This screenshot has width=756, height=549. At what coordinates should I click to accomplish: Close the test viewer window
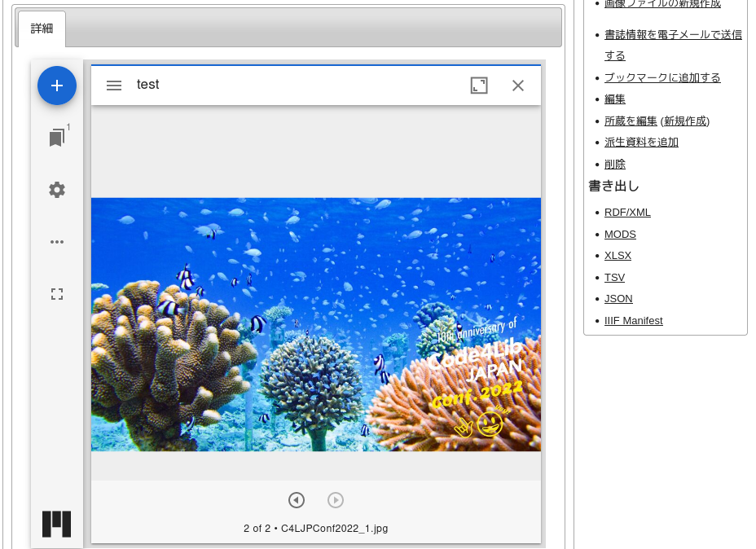pos(518,86)
